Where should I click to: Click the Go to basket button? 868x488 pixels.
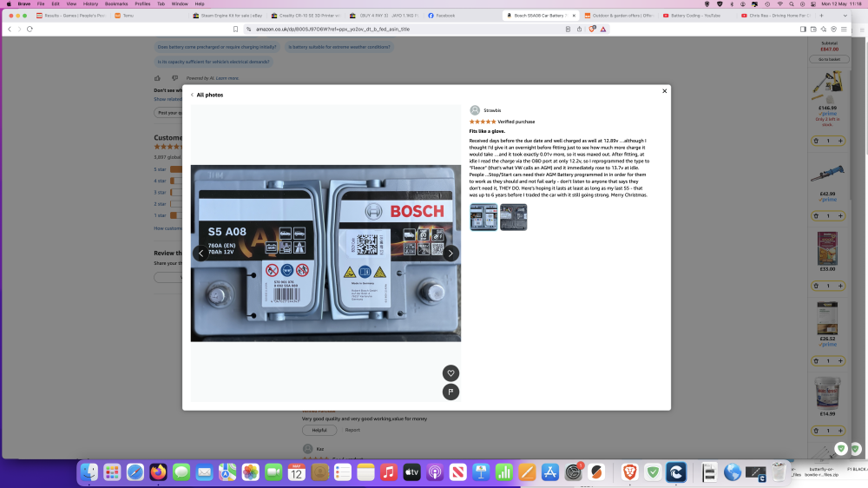click(x=829, y=59)
